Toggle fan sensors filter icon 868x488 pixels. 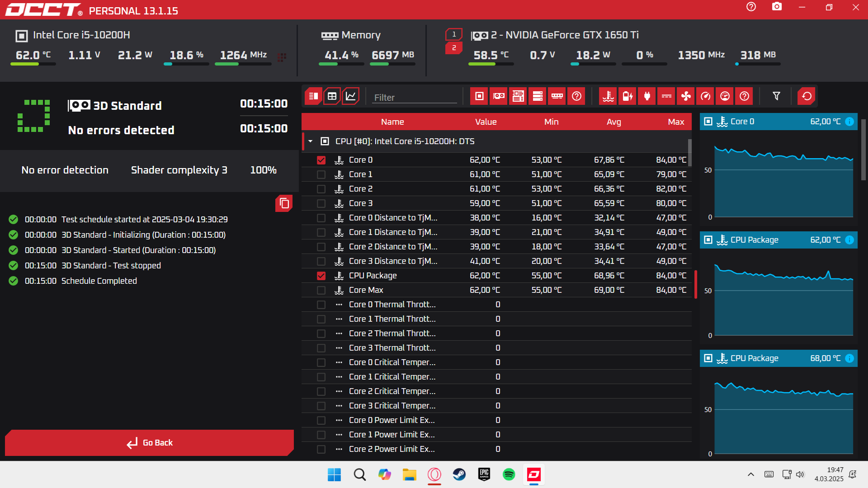point(686,96)
